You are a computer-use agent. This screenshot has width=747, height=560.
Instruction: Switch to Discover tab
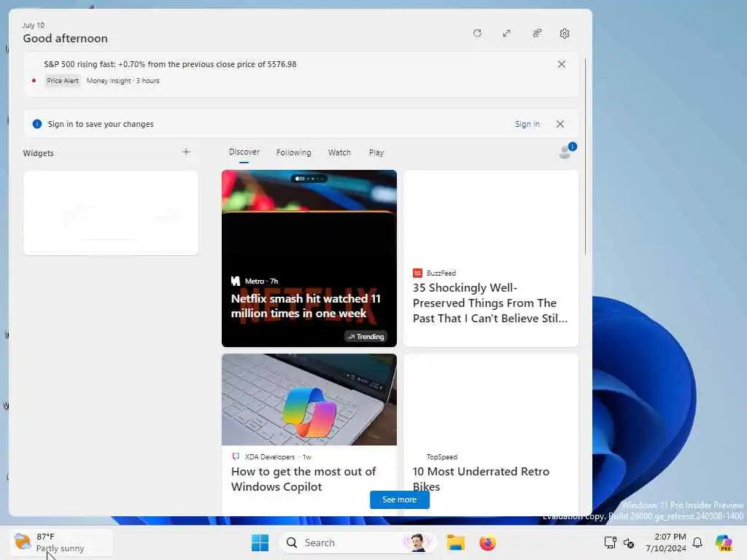[244, 152]
